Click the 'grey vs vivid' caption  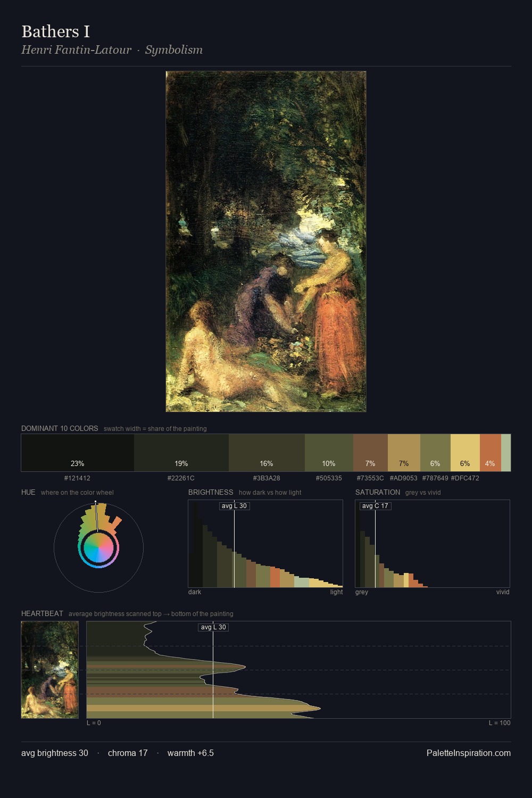[x=423, y=493]
